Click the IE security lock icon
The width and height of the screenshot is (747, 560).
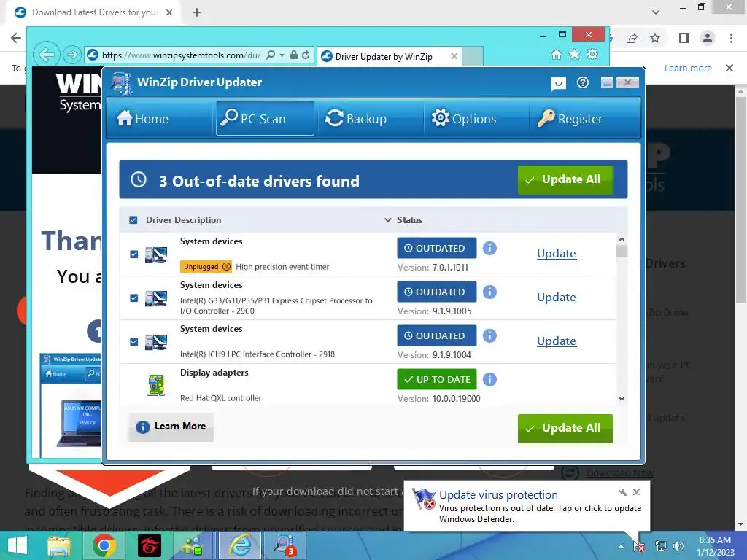(294, 55)
